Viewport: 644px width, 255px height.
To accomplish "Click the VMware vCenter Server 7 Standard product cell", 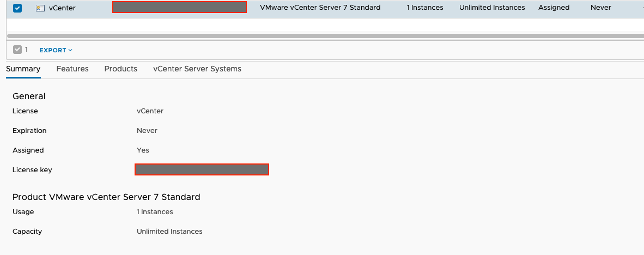I will click(x=320, y=8).
